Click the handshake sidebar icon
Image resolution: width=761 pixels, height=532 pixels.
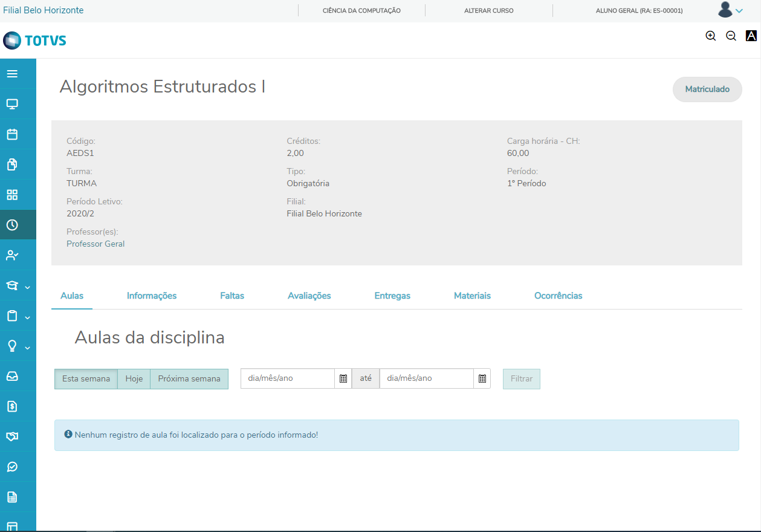[x=12, y=436]
